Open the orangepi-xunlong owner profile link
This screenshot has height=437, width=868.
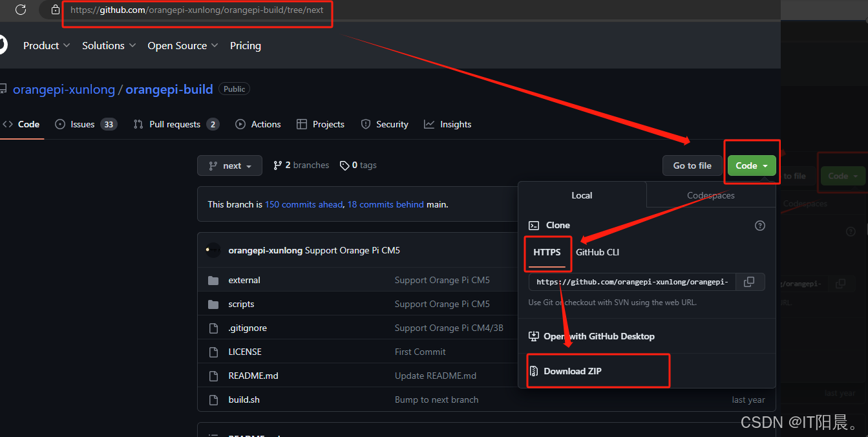pos(64,89)
